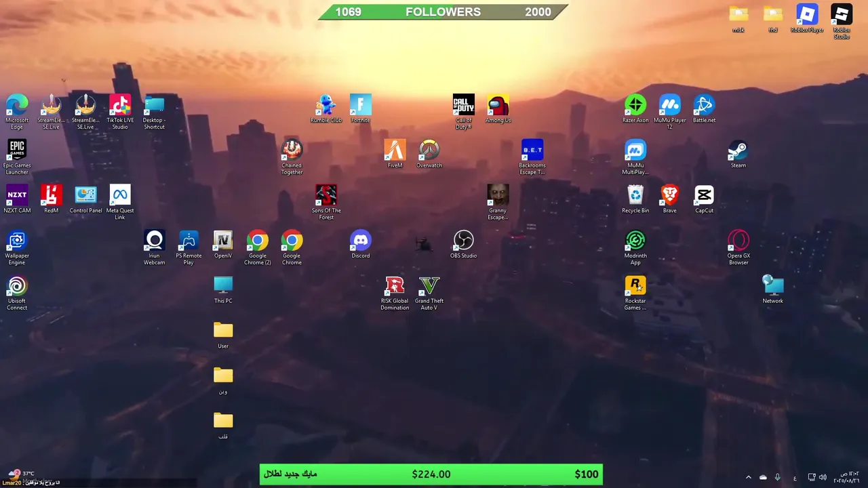868x488 pixels.
Task: Open the User folder
Action: coord(223,335)
